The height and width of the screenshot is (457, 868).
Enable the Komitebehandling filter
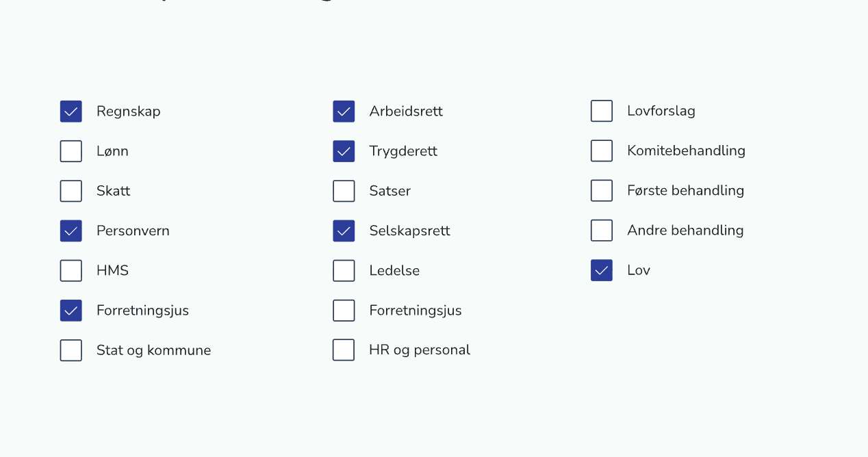(x=601, y=151)
